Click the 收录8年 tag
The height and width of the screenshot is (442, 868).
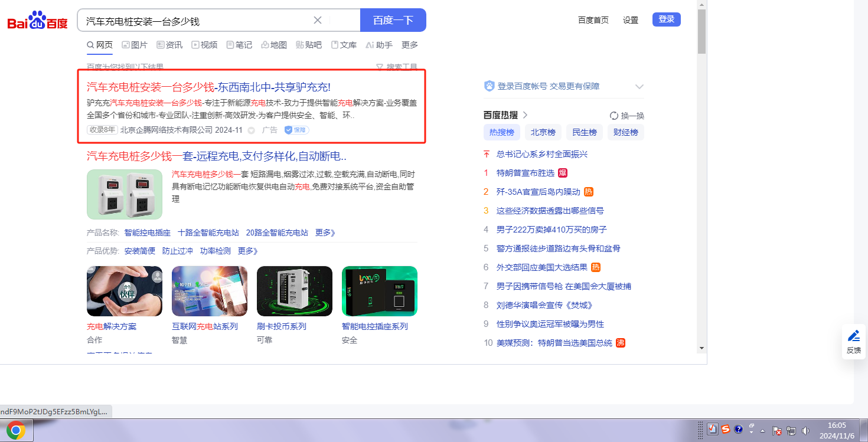tap(102, 130)
